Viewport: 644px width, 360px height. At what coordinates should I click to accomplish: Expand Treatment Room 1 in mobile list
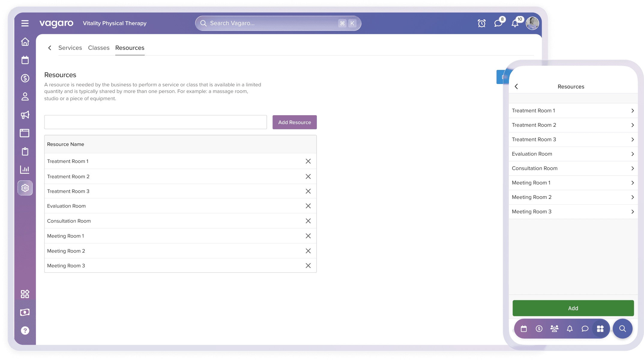point(632,111)
